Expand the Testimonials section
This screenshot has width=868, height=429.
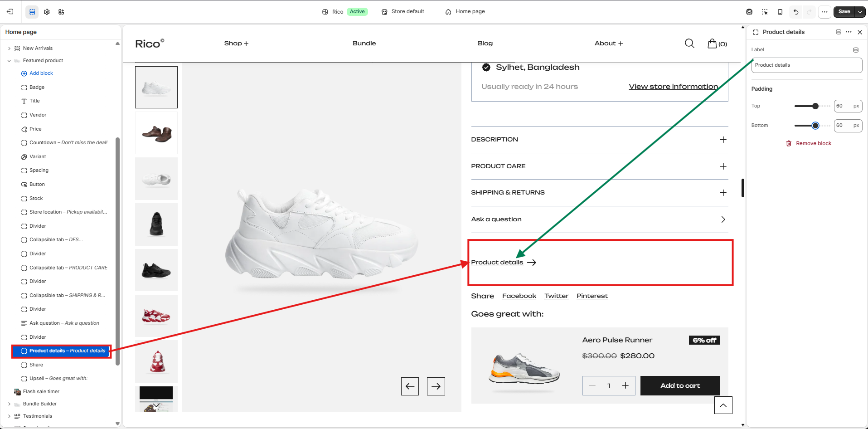(9, 416)
